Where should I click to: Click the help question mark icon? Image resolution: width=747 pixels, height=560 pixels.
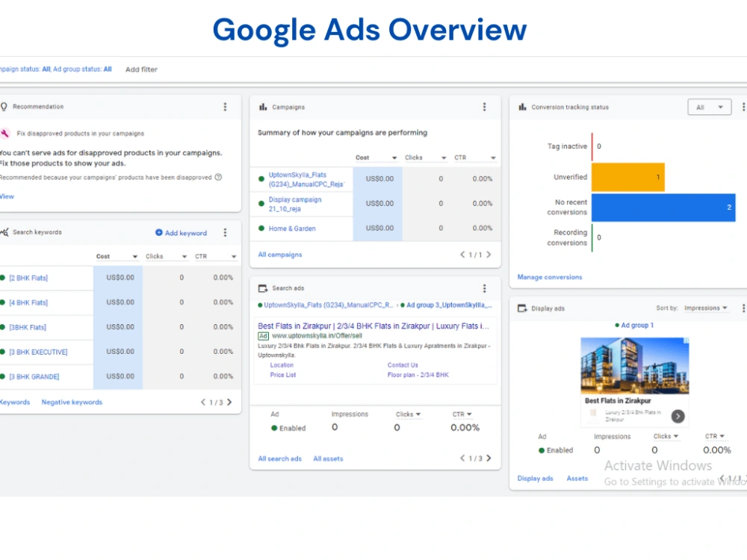pyautogui.click(x=218, y=177)
